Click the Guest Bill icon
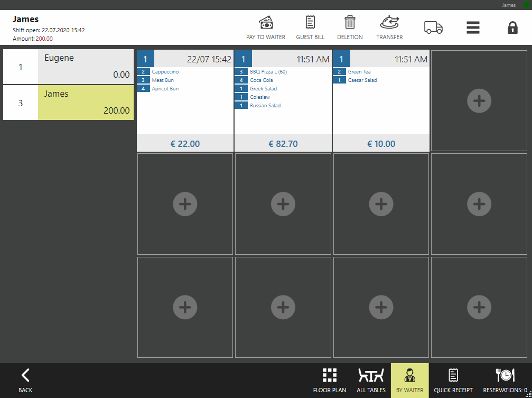532x398 pixels. (310, 27)
